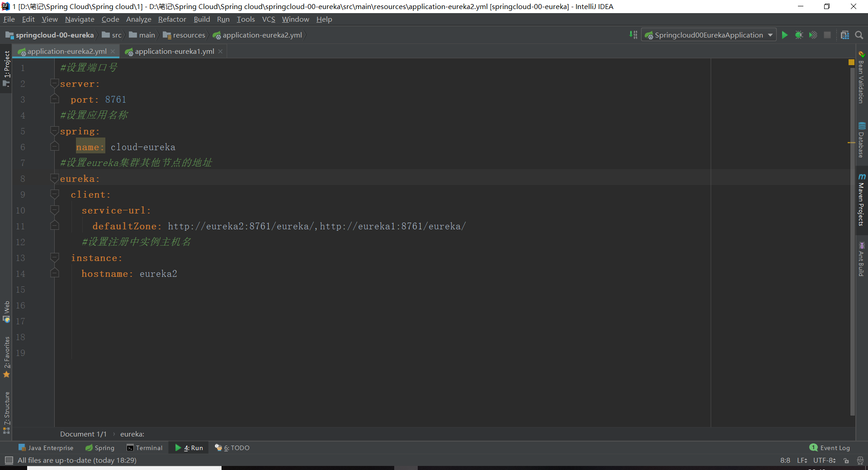Viewport: 868px width, 470px height.
Task: Open Search Everywhere magnifier icon
Action: coord(859,35)
